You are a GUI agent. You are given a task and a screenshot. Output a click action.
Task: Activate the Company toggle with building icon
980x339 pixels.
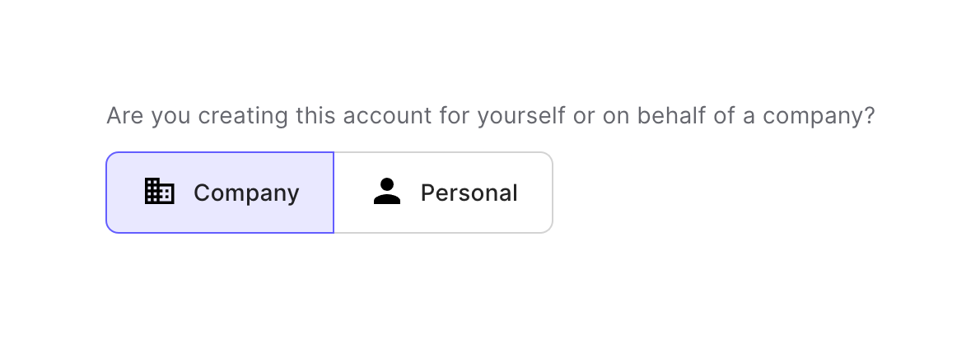220,193
